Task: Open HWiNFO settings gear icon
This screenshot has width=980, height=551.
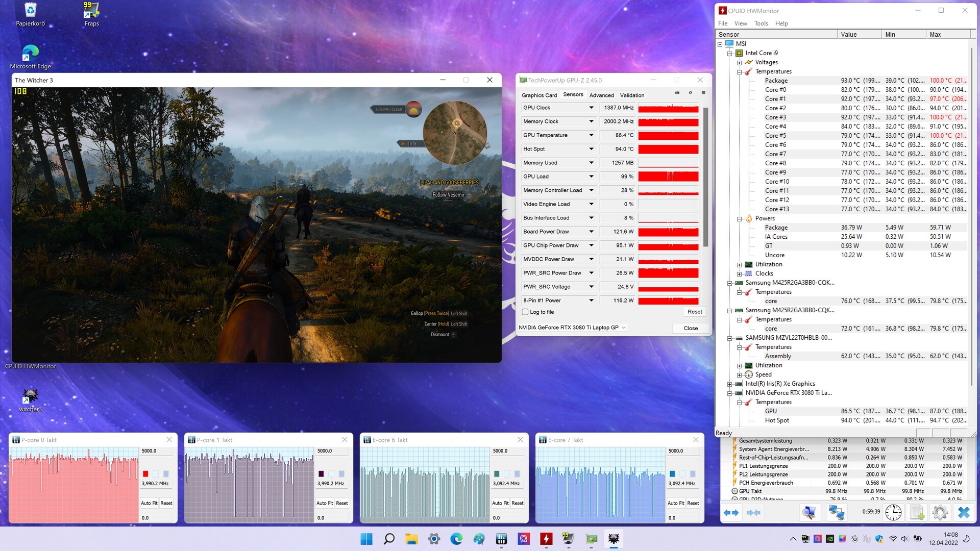Action: 940,512
